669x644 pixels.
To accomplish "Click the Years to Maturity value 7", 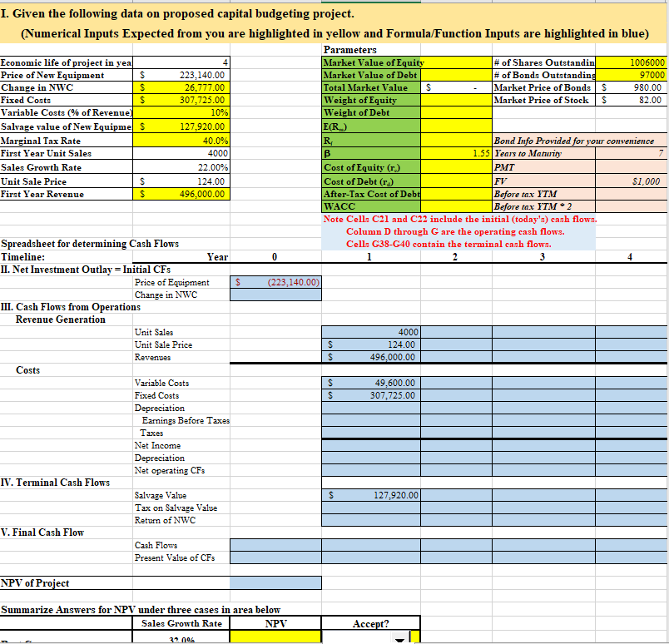I will coord(631,153).
